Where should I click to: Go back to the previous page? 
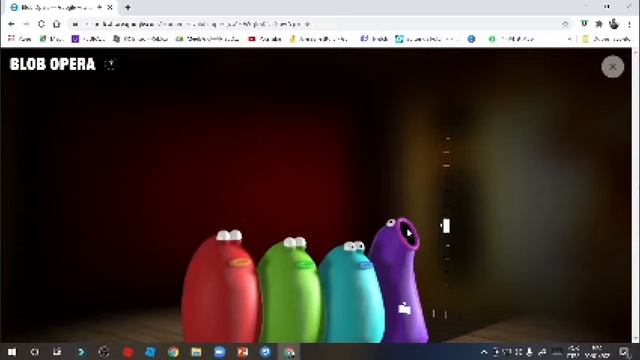click(x=11, y=24)
